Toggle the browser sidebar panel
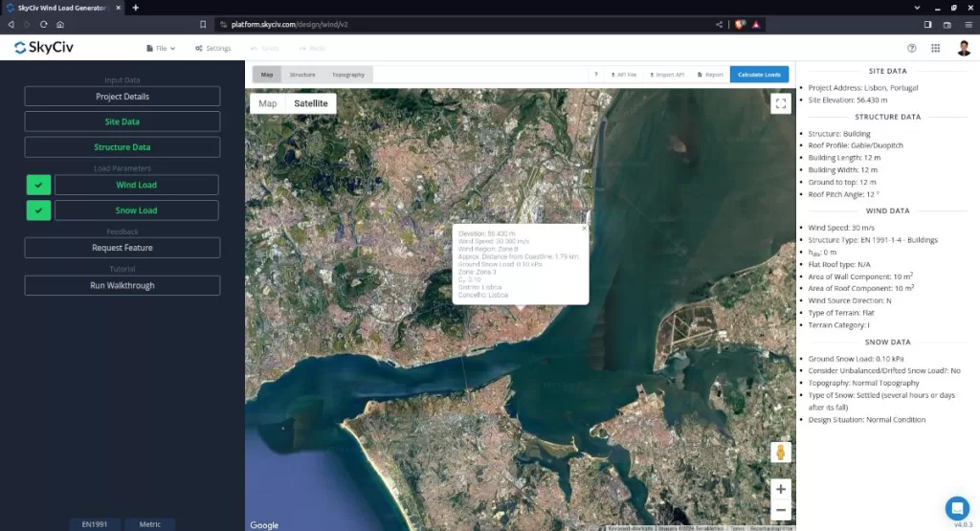The width and height of the screenshot is (980, 531). [927, 24]
